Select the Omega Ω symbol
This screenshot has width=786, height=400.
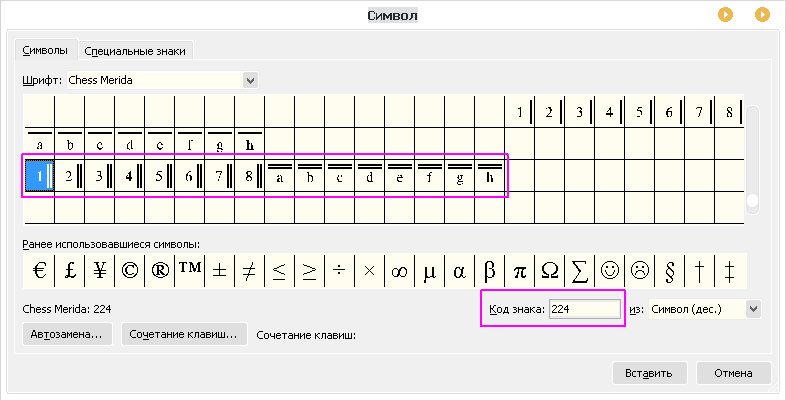pos(549,270)
